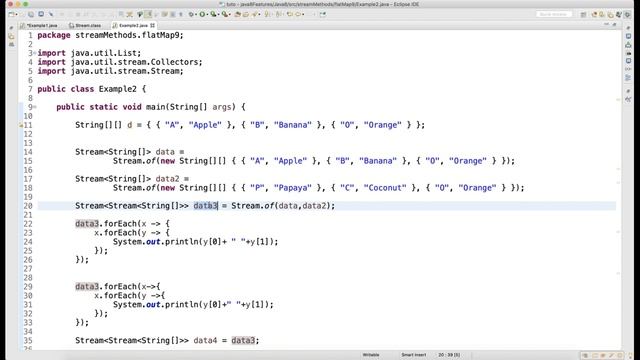The height and width of the screenshot is (360, 640).
Task: Click import java.util.stream.Stream text
Action: 111,71
